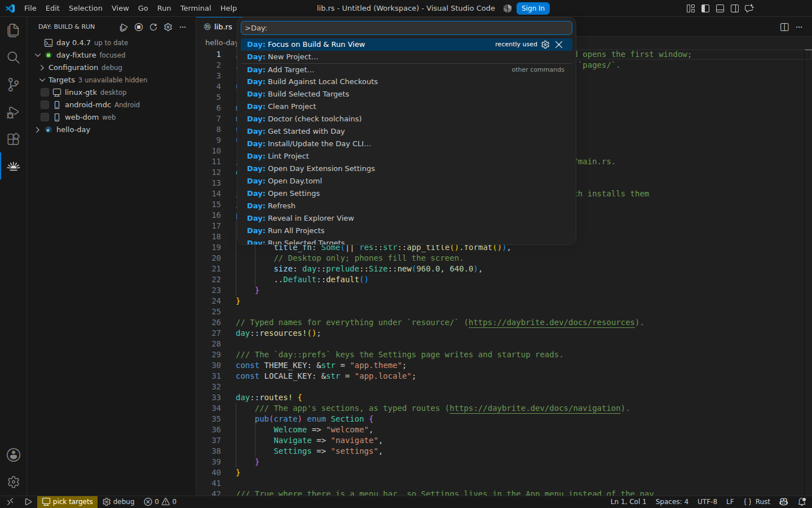
Task: Open the Extensions view
Action: [14, 139]
